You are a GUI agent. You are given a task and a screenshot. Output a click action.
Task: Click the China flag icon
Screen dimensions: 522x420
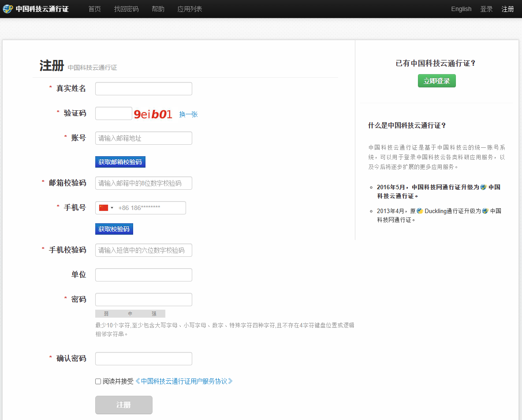104,208
